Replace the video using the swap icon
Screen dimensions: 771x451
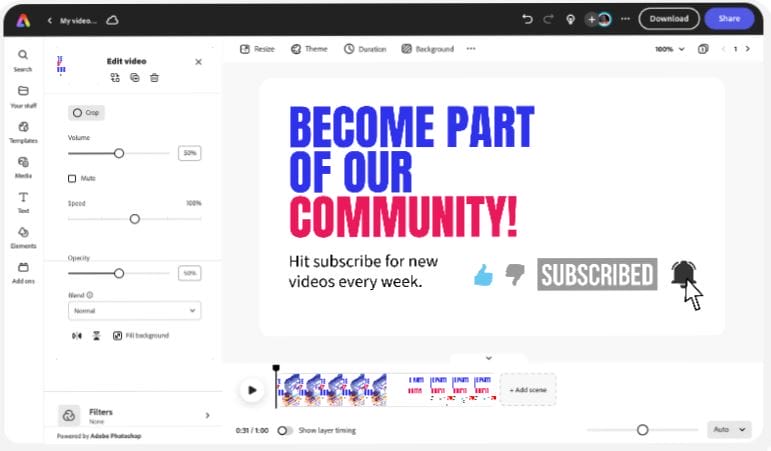(115, 78)
